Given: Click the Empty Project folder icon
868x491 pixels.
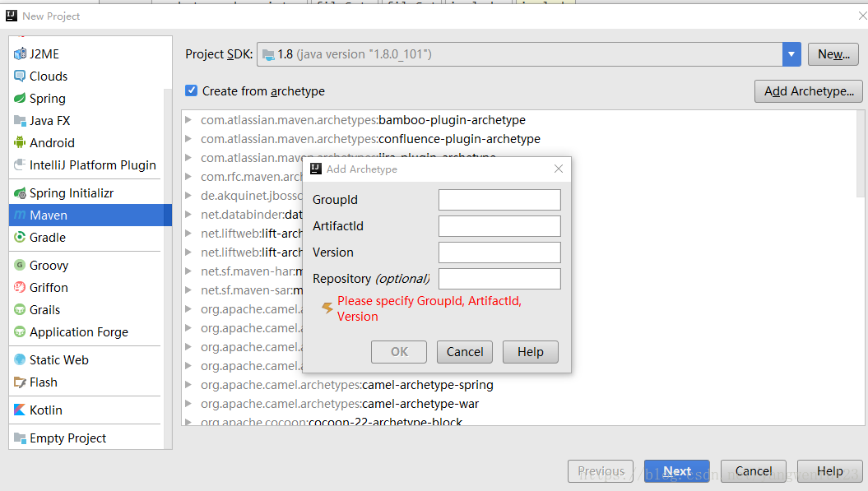Looking at the screenshot, I should [20, 438].
